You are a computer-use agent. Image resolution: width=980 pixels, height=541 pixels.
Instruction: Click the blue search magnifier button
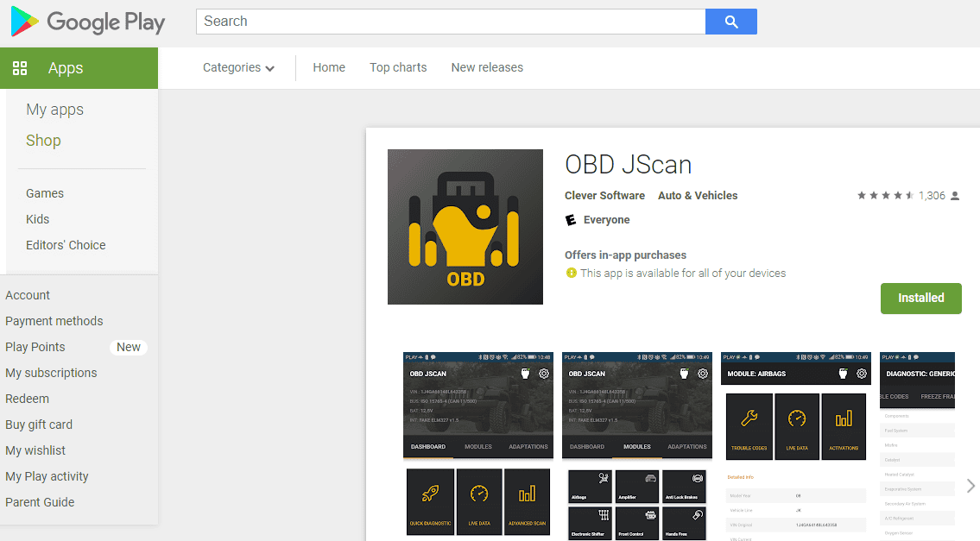[730, 22]
